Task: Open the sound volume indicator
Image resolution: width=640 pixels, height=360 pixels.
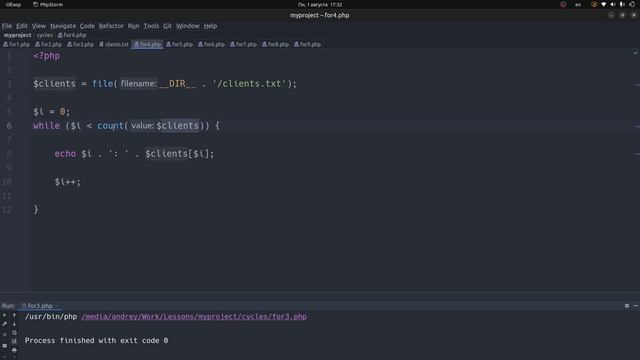Action: click(613, 4)
